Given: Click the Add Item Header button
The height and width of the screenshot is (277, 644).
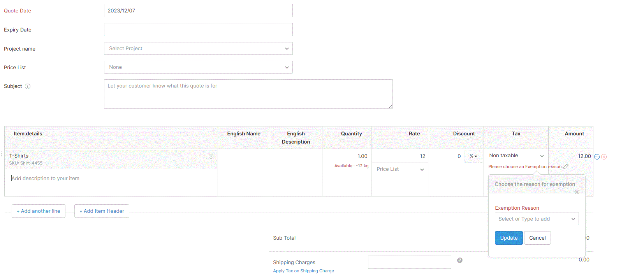Looking at the screenshot, I should (102, 211).
